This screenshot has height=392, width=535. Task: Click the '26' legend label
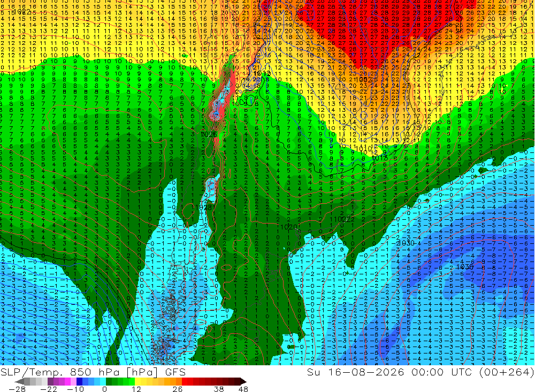coord(178,389)
